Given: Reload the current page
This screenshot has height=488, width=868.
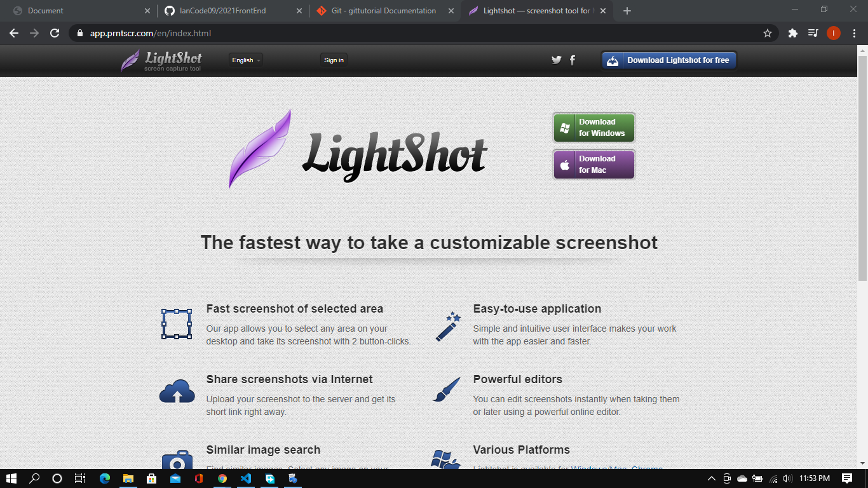Looking at the screenshot, I should pos(55,33).
